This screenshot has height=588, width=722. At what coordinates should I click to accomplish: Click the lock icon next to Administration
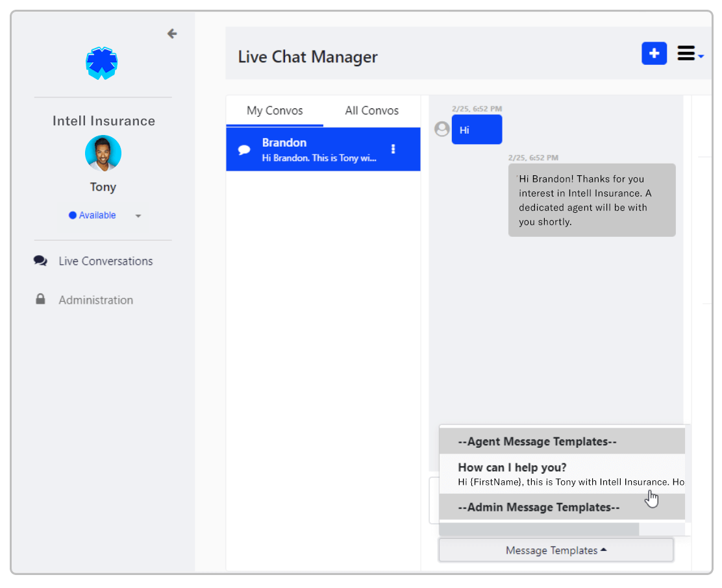[x=40, y=299]
